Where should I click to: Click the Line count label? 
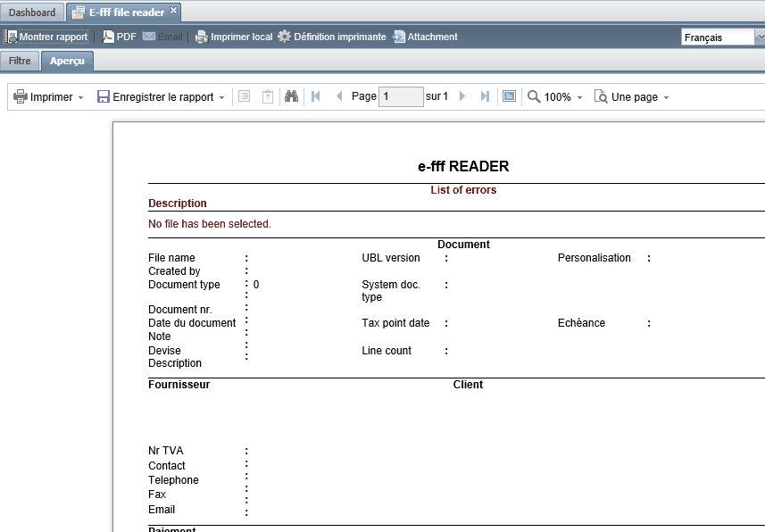[387, 351]
